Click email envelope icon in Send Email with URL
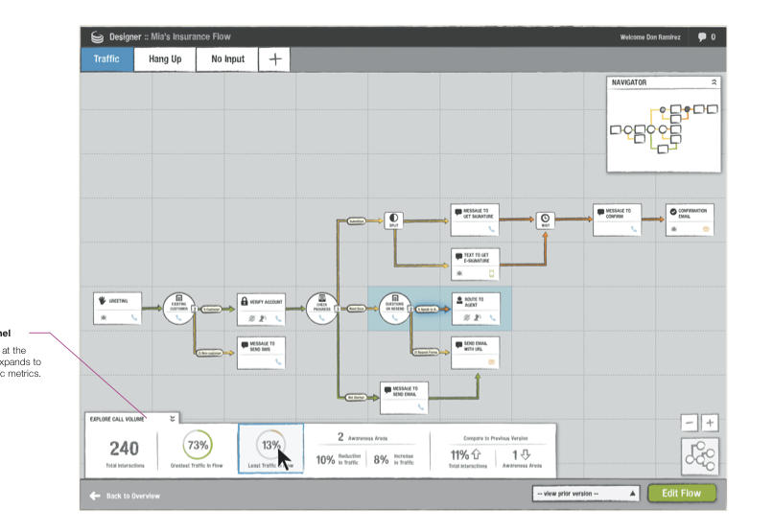The image size is (773, 532). [x=491, y=362]
